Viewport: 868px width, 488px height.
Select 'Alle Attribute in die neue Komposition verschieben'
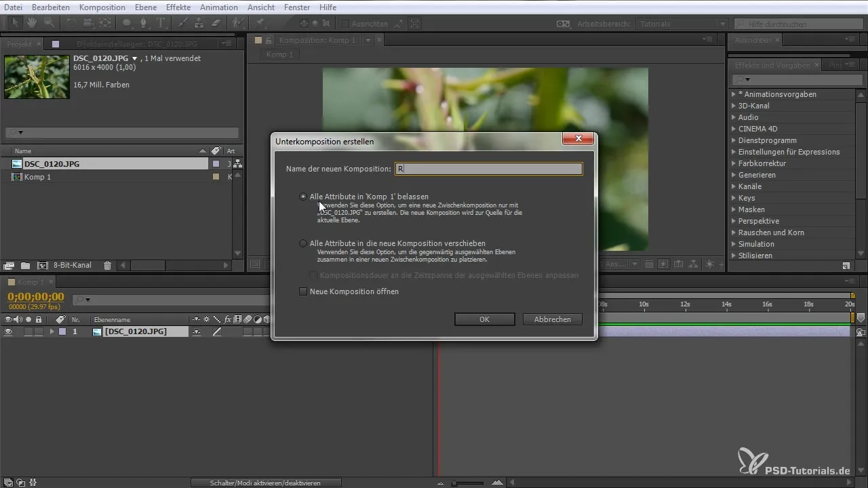303,243
